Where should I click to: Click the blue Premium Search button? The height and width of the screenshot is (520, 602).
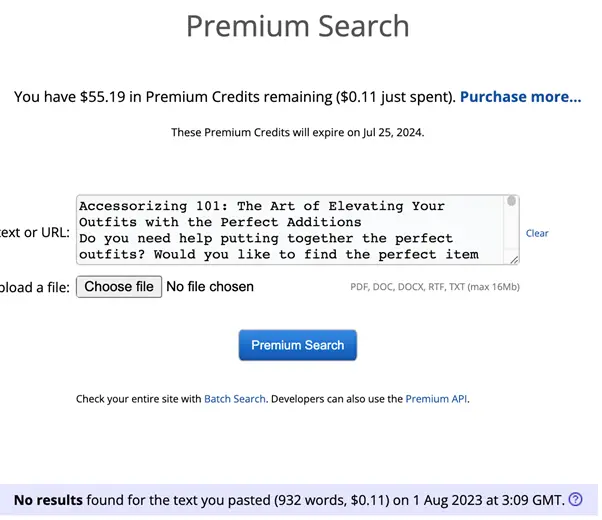(x=298, y=345)
